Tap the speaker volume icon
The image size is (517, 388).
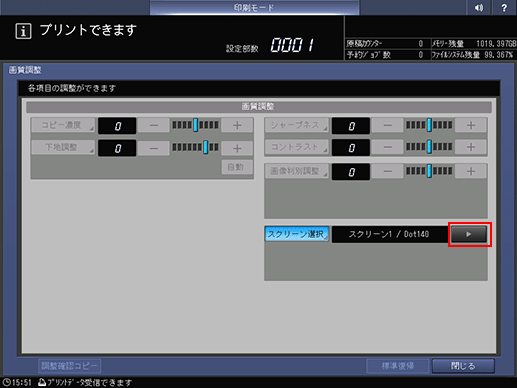coord(479,7)
